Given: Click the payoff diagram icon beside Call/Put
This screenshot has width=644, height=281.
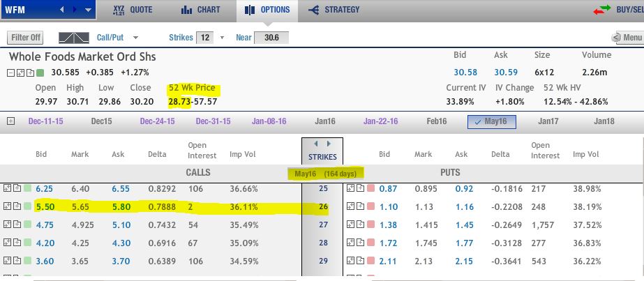Looking at the screenshot, I should coord(73,38).
